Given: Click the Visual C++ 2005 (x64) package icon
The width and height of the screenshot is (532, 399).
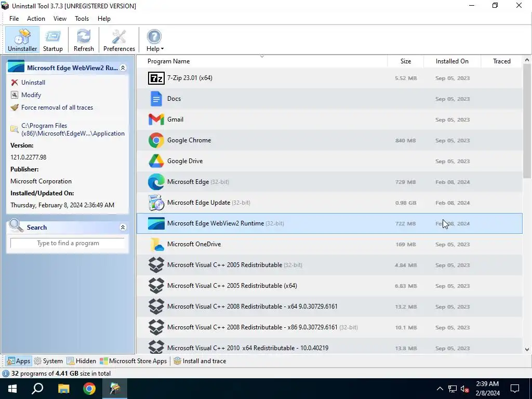Looking at the screenshot, I should (156, 286).
